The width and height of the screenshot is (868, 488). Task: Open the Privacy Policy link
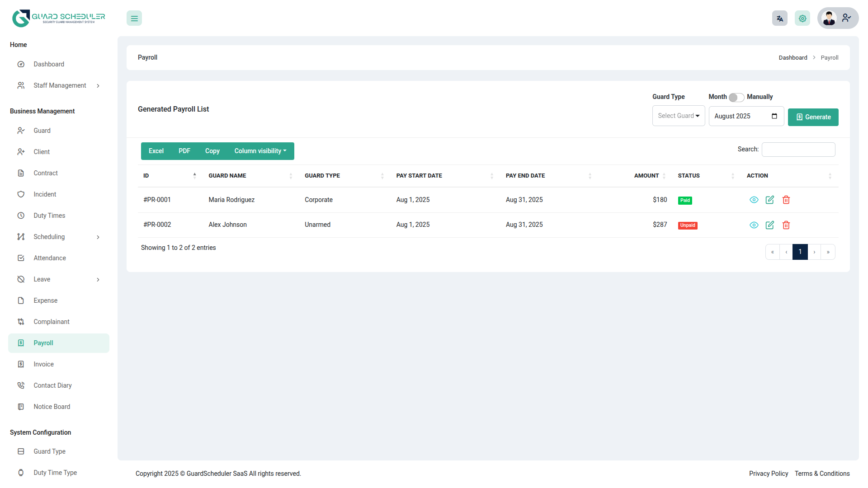(x=768, y=473)
